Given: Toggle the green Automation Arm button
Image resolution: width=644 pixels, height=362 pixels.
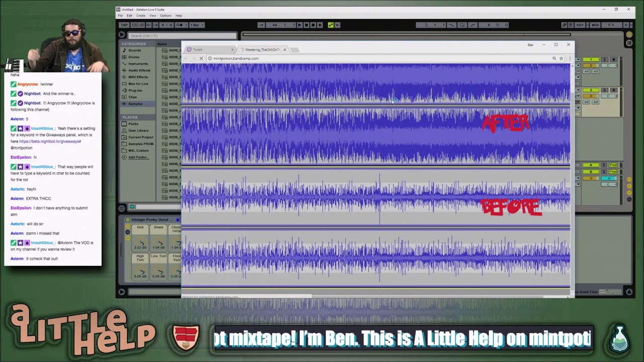Looking at the screenshot, I should pyautogui.click(x=331, y=25).
